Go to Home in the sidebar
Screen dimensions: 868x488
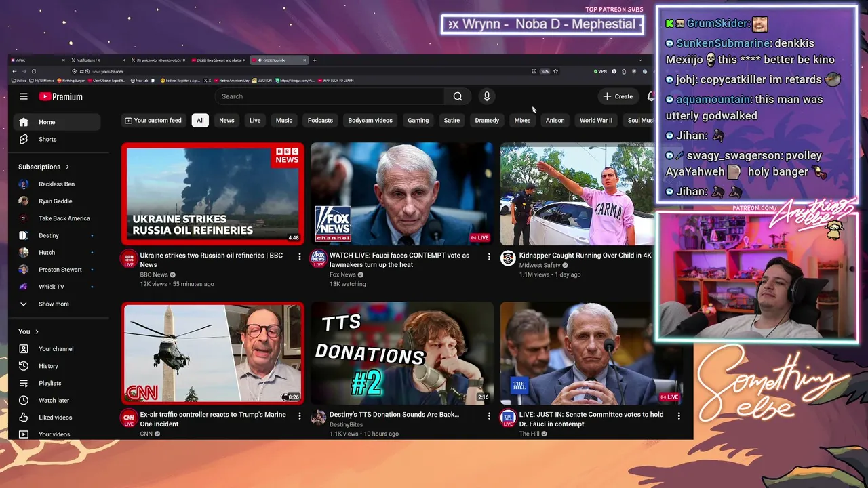click(x=57, y=122)
